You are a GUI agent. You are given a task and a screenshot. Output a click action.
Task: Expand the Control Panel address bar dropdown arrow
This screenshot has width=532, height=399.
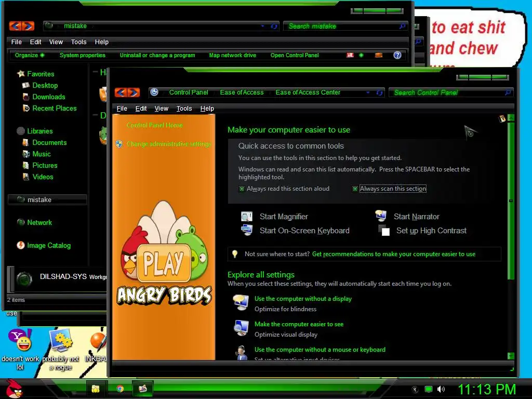368,92
